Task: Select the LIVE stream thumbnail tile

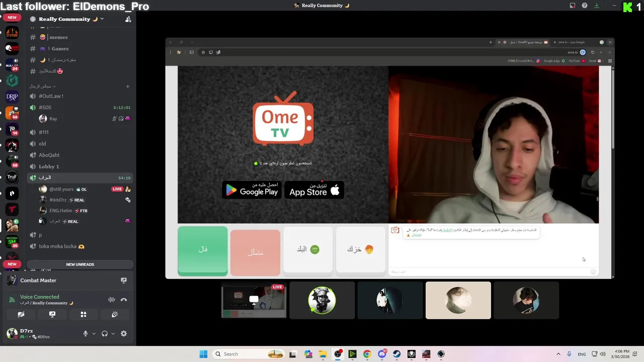Action: [254, 300]
